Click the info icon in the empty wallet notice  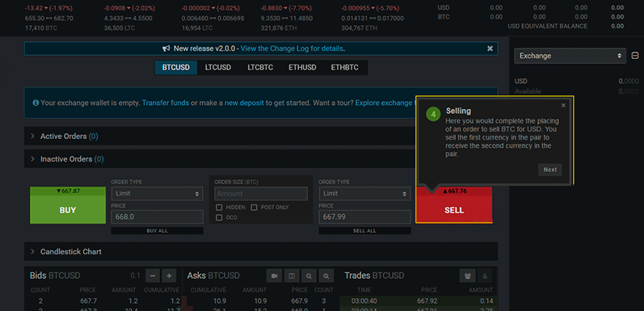[x=36, y=103]
